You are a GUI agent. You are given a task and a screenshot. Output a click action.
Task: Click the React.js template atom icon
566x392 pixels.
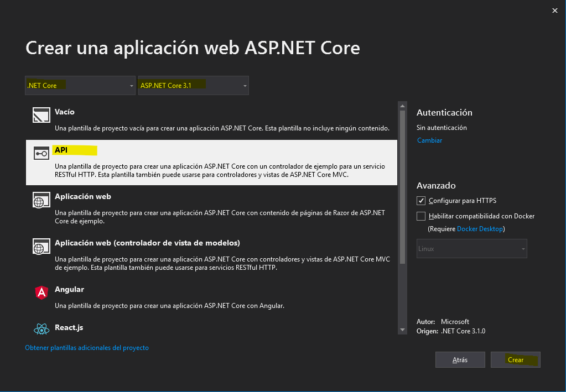[41, 328]
